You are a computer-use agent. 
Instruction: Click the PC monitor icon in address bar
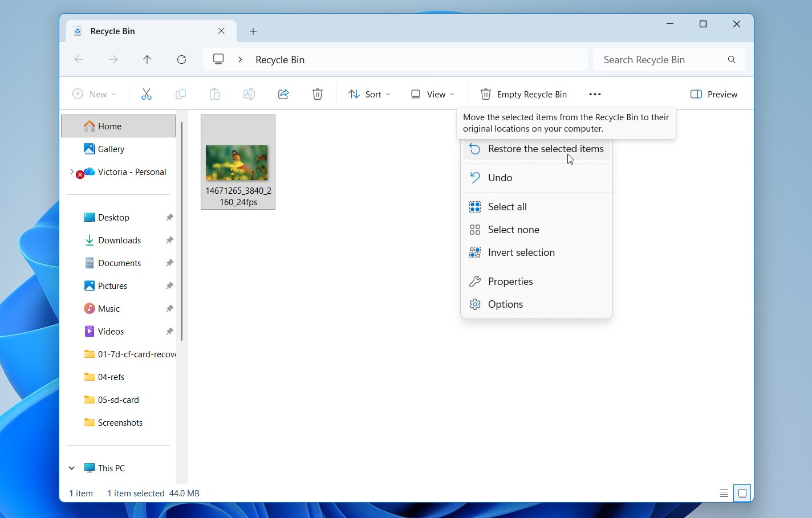218,59
